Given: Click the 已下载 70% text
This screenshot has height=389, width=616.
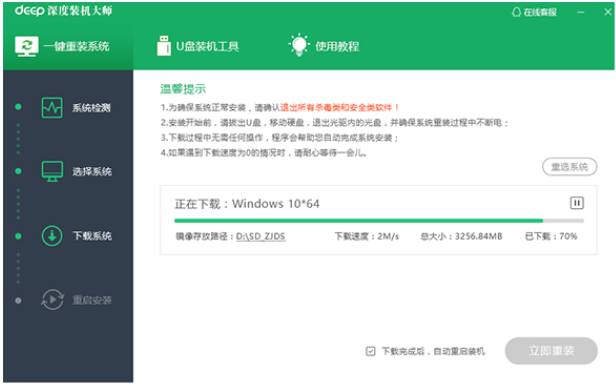Looking at the screenshot, I should pos(551,237).
